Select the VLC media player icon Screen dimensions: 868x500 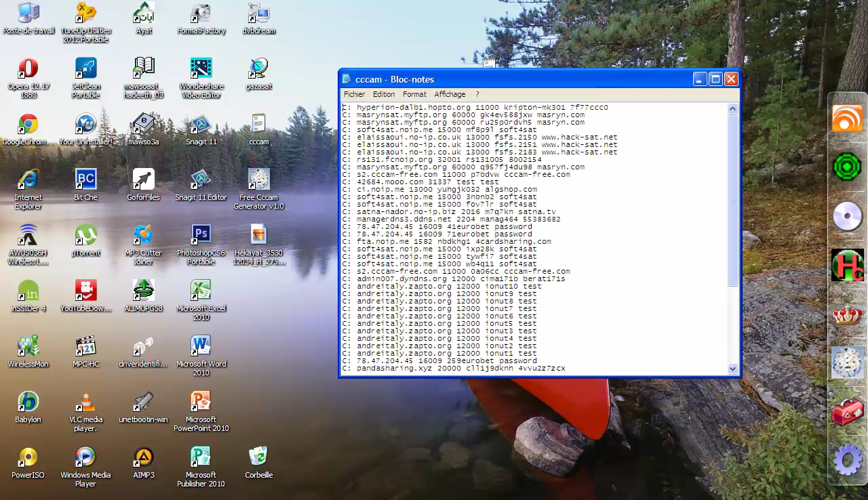point(85,402)
